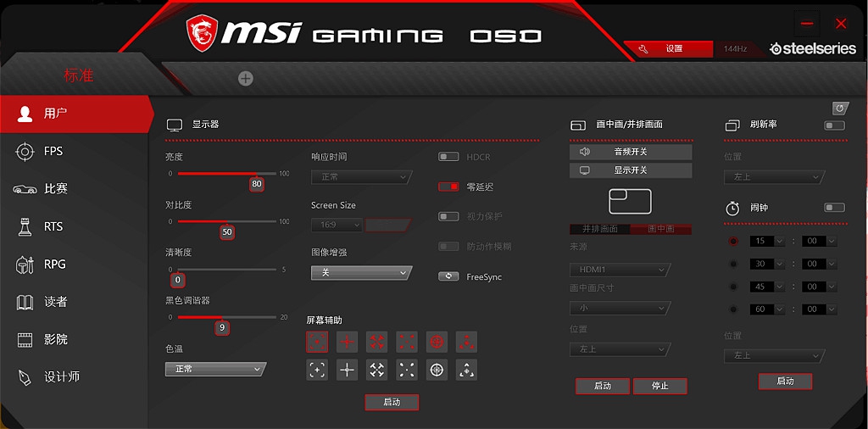
Task: Switch to the 影院 mode
Action: (x=75, y=339)
